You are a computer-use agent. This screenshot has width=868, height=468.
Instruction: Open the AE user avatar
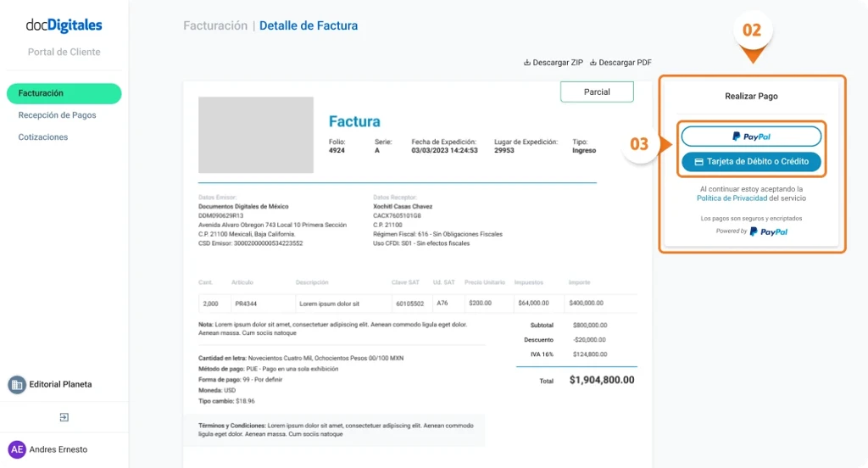17,449
